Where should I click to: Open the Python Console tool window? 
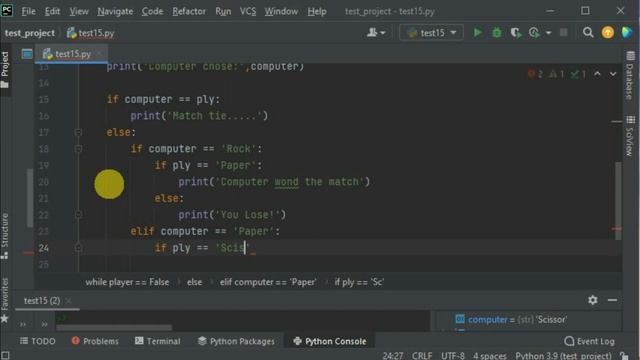[330, 341]
